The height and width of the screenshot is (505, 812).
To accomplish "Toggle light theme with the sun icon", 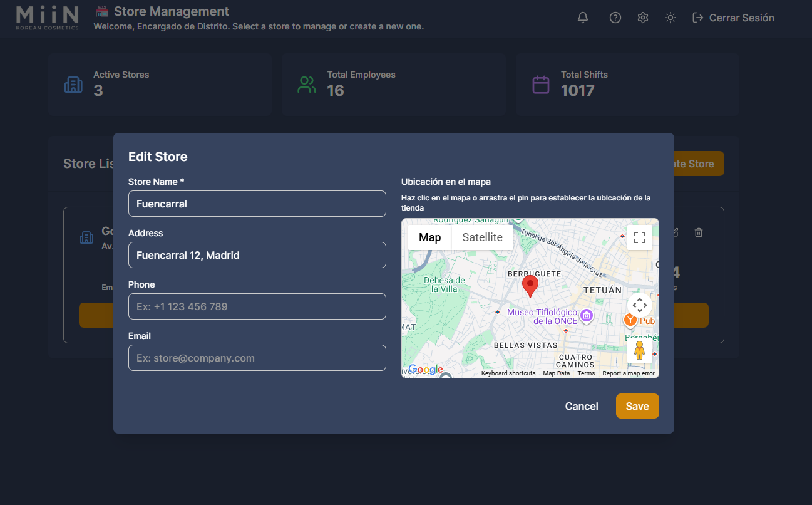I will 671,18.
